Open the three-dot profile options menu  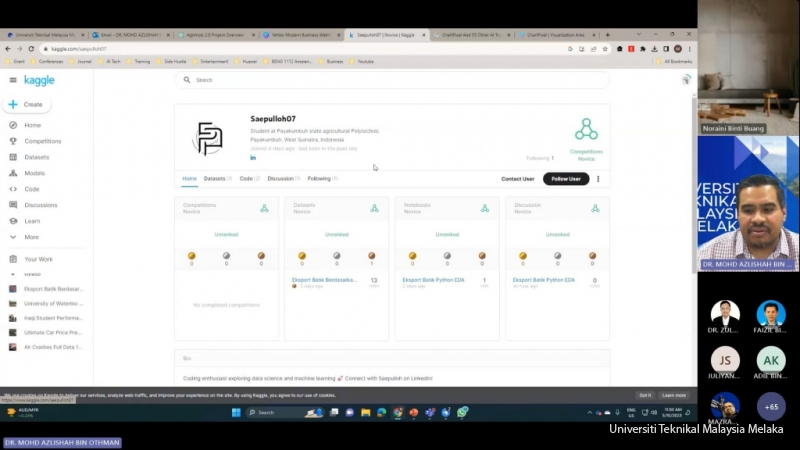click(598, 179)
